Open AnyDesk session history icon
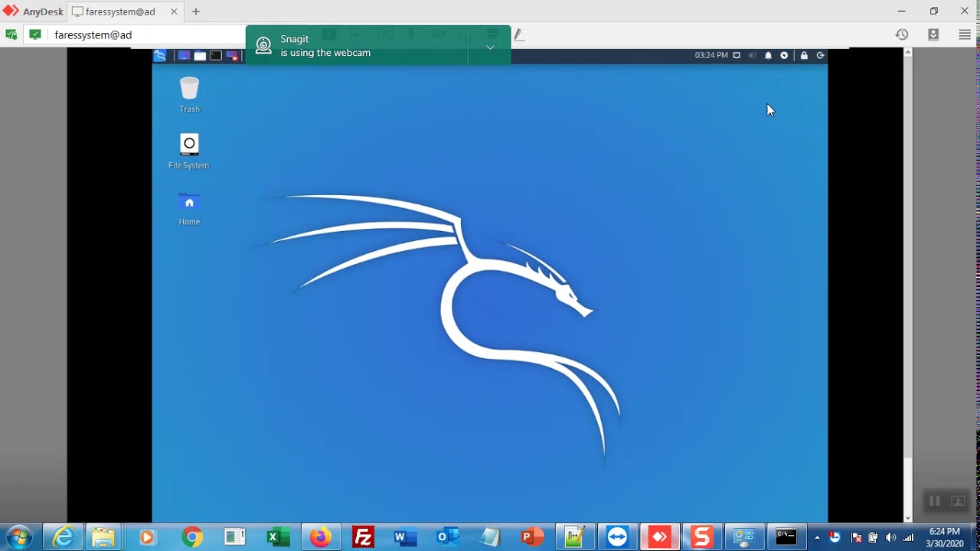 coord(902,34)
